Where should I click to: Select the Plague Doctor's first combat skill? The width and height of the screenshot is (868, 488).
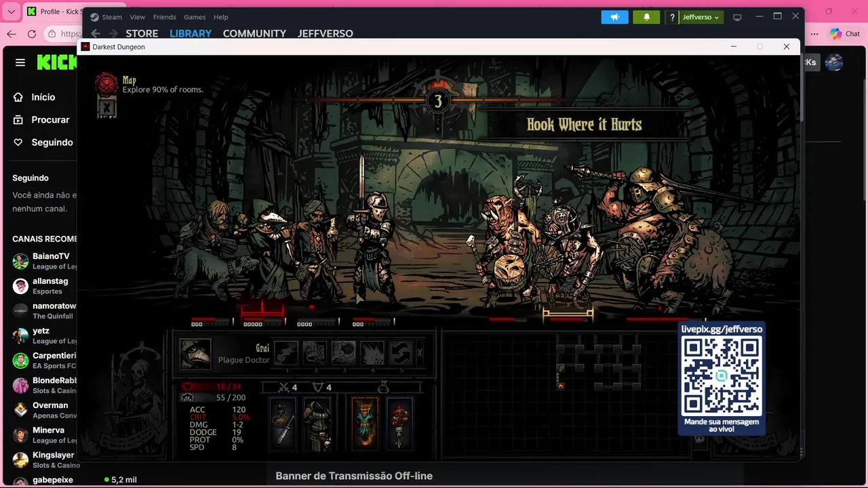tap(286, 352)
